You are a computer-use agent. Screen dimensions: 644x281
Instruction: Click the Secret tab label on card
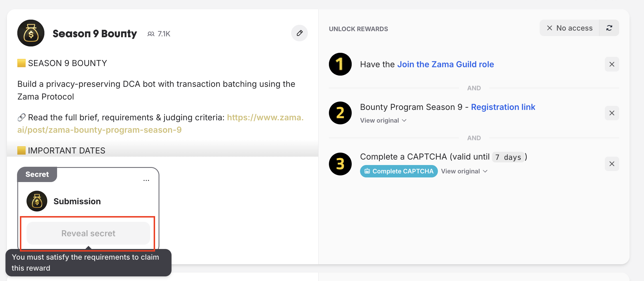click(x=37, y=175)
